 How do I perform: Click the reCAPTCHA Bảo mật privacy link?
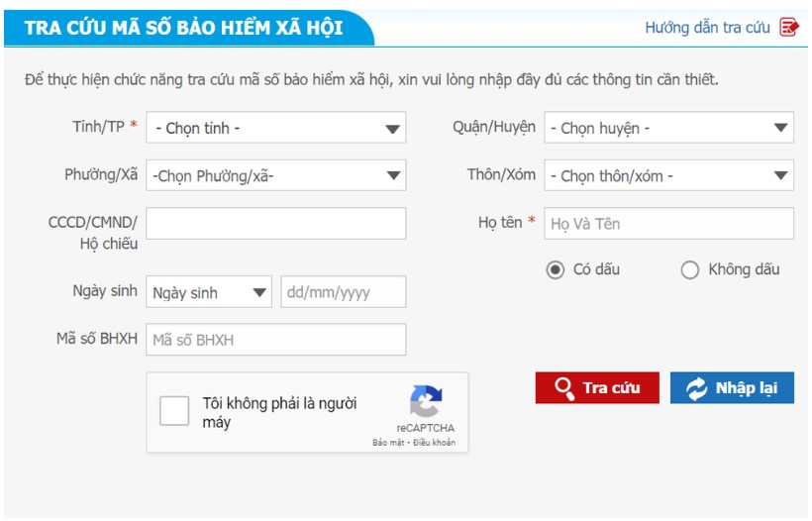[x=389, y=443]
